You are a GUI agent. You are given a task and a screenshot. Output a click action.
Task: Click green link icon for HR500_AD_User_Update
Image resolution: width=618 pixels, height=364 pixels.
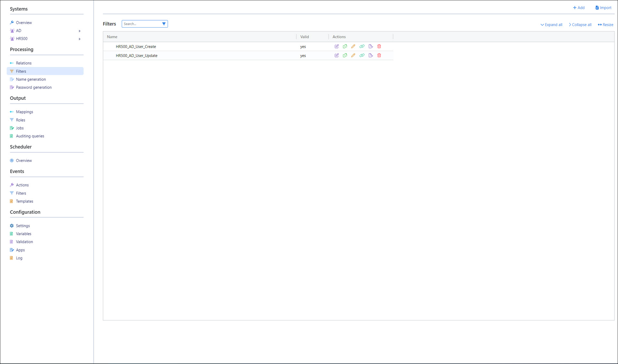pos(362,55)
